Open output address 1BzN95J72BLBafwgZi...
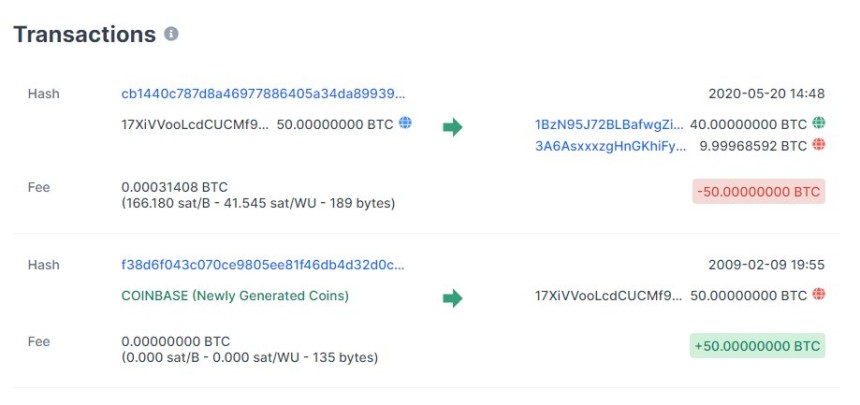 tap(610, 125)
